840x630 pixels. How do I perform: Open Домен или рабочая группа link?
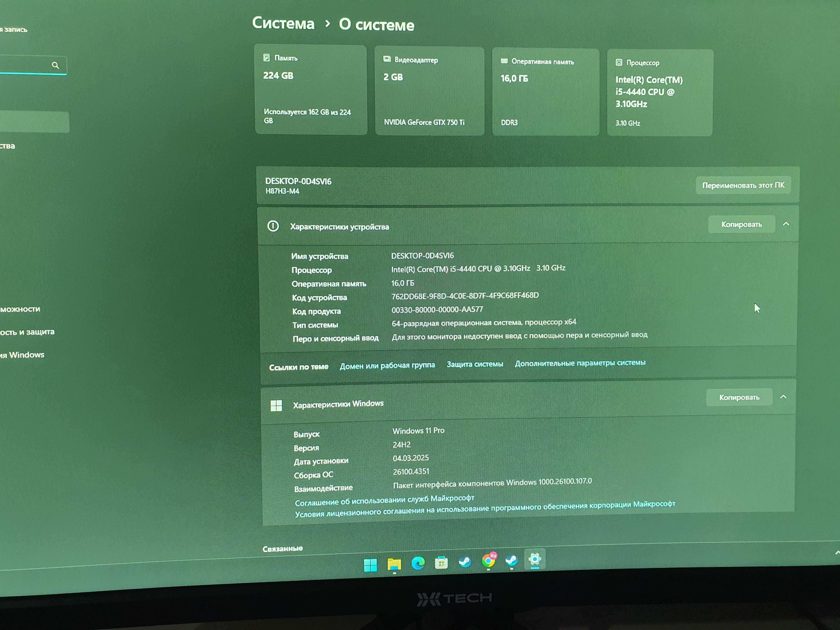tap(387, 365)
